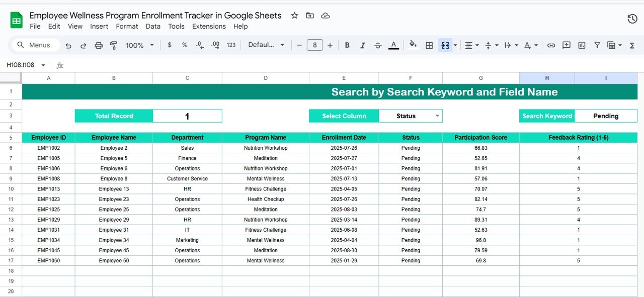Open the Status dropdown under Select Column

[x=437, y=116]
